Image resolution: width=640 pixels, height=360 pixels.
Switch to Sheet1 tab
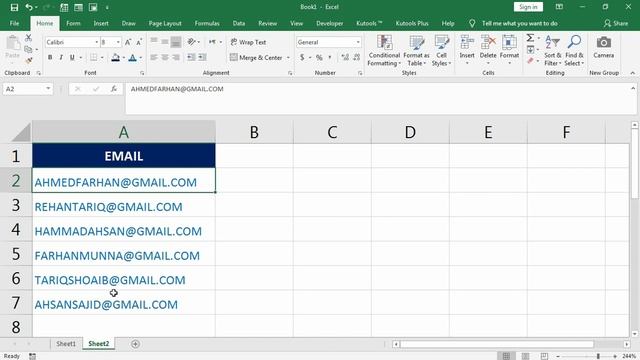pos(66,344)
